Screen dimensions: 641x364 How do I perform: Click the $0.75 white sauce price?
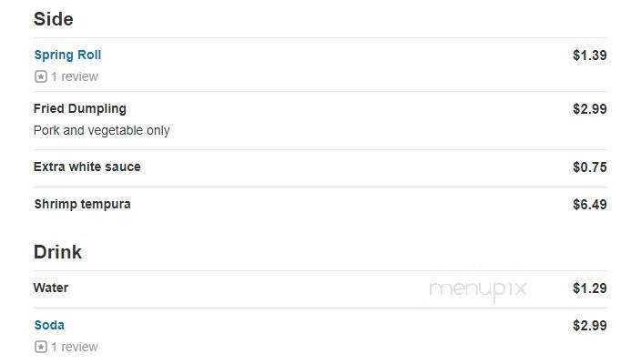tap(589, 167)
